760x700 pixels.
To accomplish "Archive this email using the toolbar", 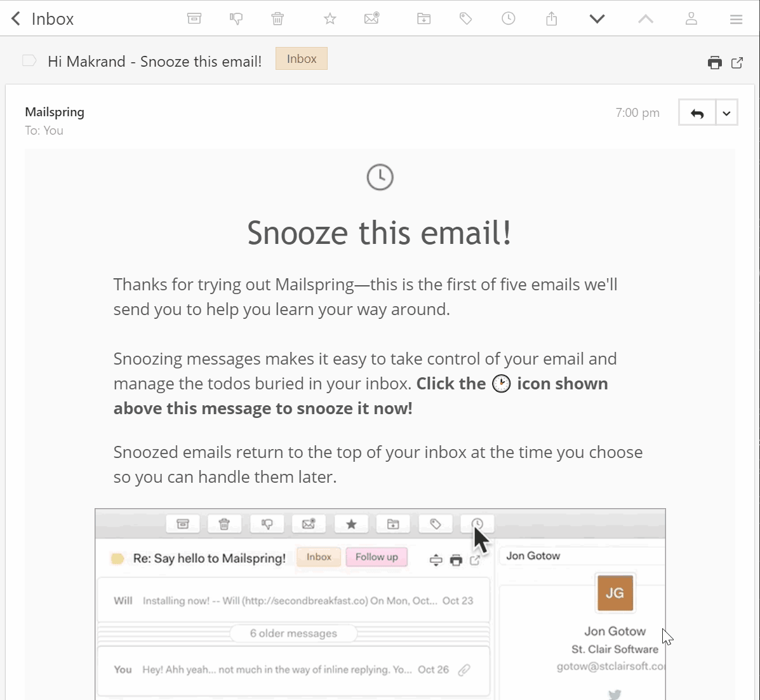I will pyautogui.click(x=194, y=18).
